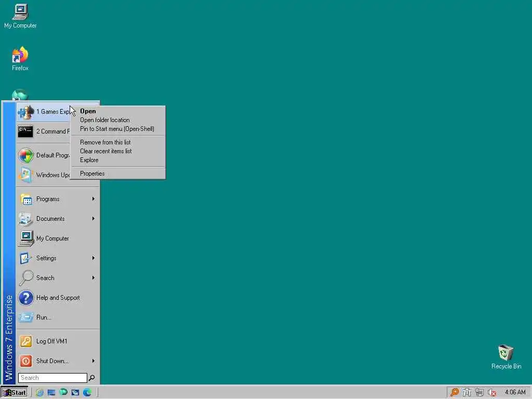Screen dimensions: 532x399
Task: Launch Firefox from the desktop shortcut
Action: pos(20,59)
